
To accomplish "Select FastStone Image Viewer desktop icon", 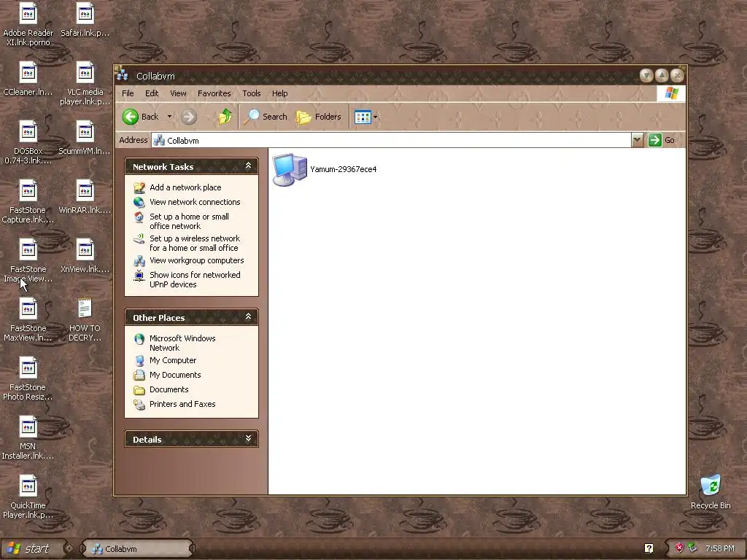I will (28, 261).
